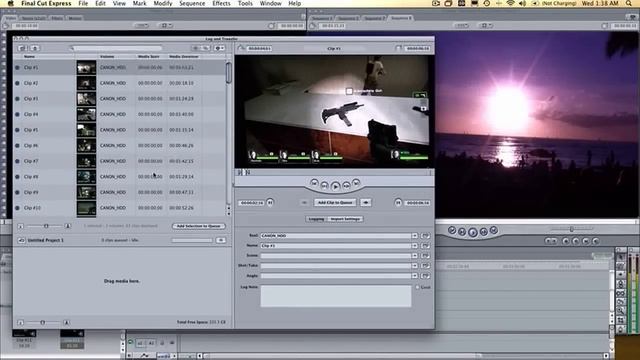Select the arrow Selection tool in tool palette
Screen dimensions: 640x360
click(x=620, y=257)
